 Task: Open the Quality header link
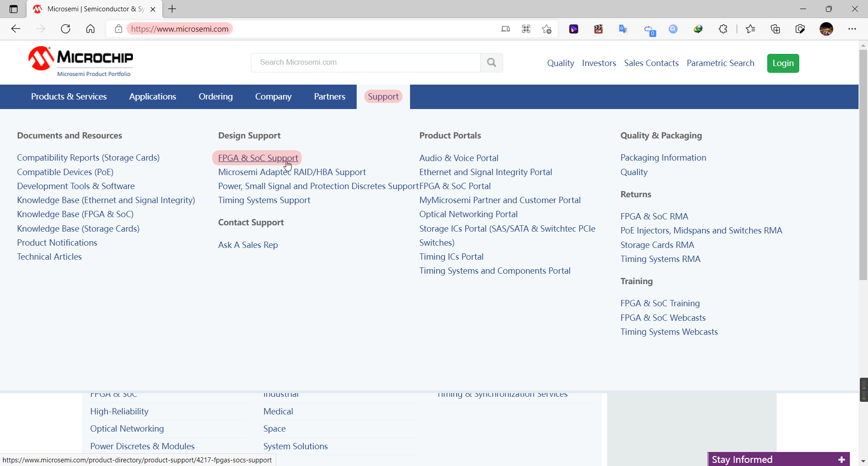coord(561,63)
